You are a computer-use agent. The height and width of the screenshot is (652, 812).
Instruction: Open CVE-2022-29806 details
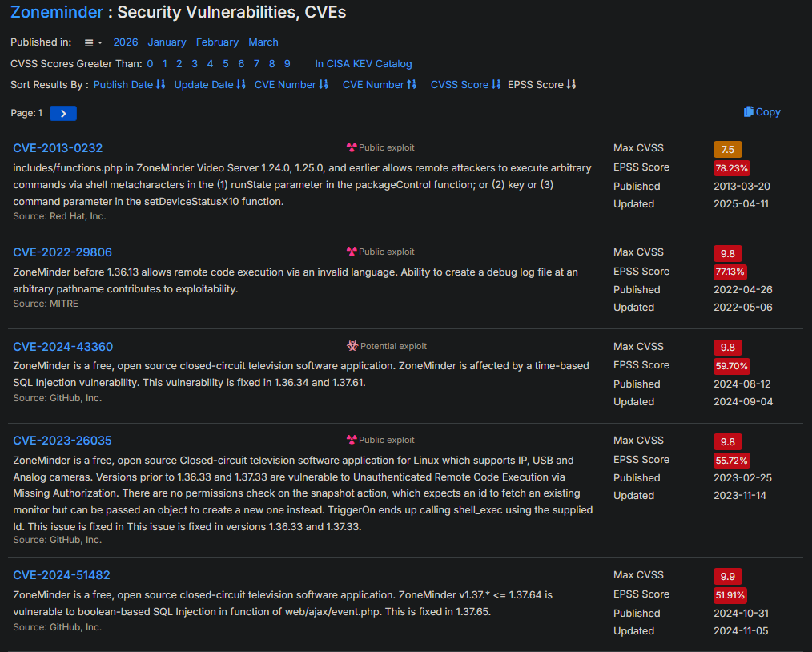coord(62,252)
